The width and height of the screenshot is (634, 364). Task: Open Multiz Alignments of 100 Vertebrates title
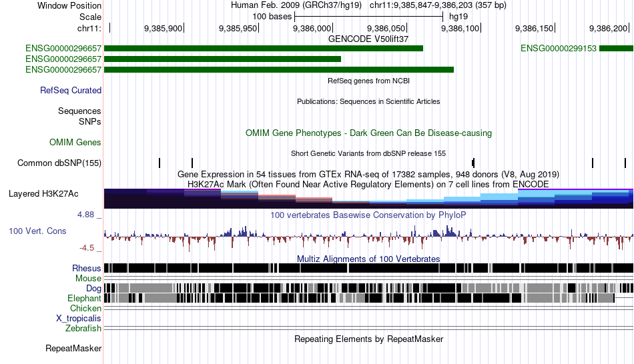368,259
